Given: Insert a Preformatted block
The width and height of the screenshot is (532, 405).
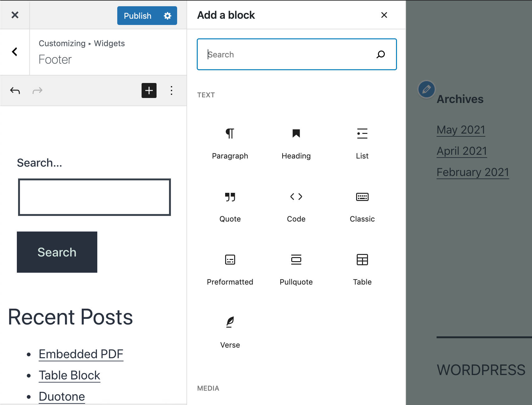Looking at the screenshot, I should (230, 270).
